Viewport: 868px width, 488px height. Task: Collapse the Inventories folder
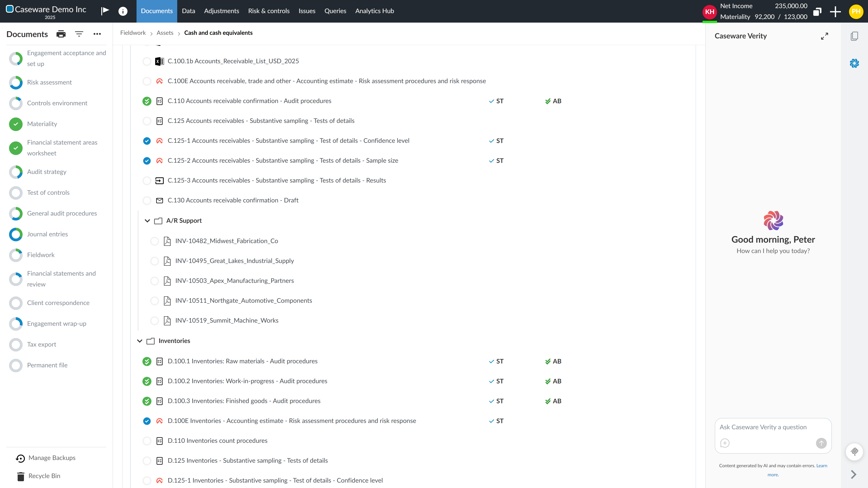(139, 341)
